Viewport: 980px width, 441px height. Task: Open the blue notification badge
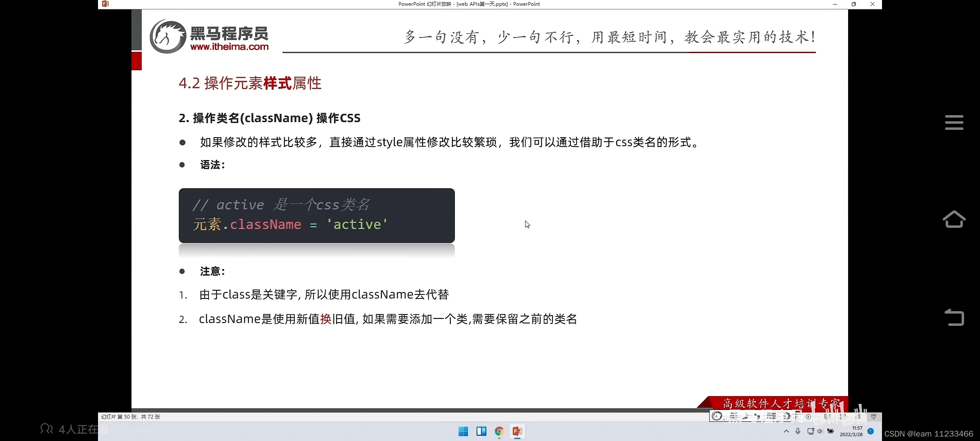[x=871, y=431]
